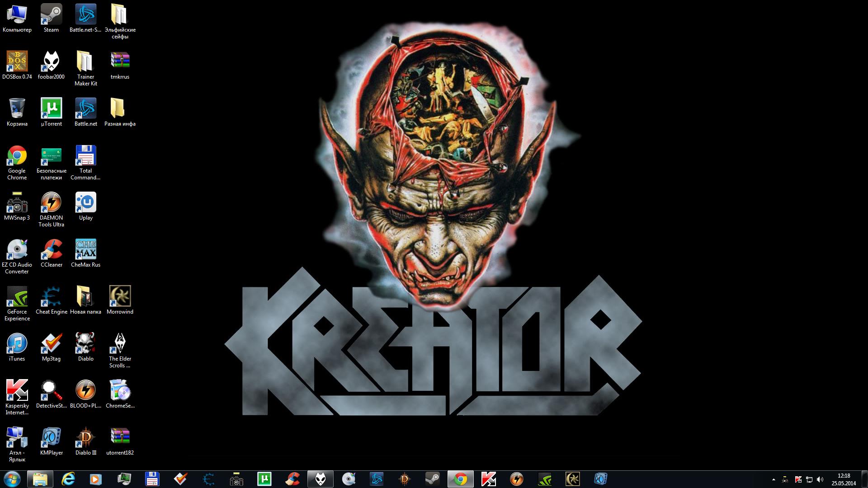Select the KMPlayer desktop shortcut
Image resolution: width=868 pixels, height=488 pixels.
[x=51, y=442]
